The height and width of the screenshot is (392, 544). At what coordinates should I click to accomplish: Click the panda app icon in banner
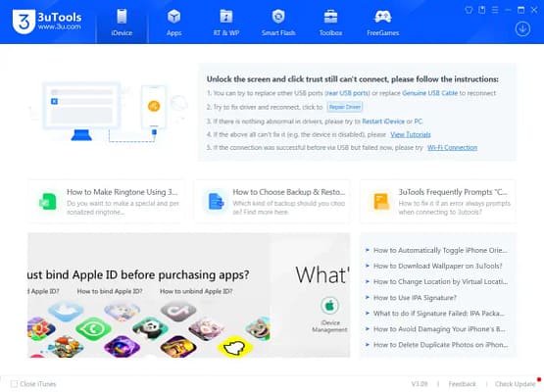(x=150, y=328)
